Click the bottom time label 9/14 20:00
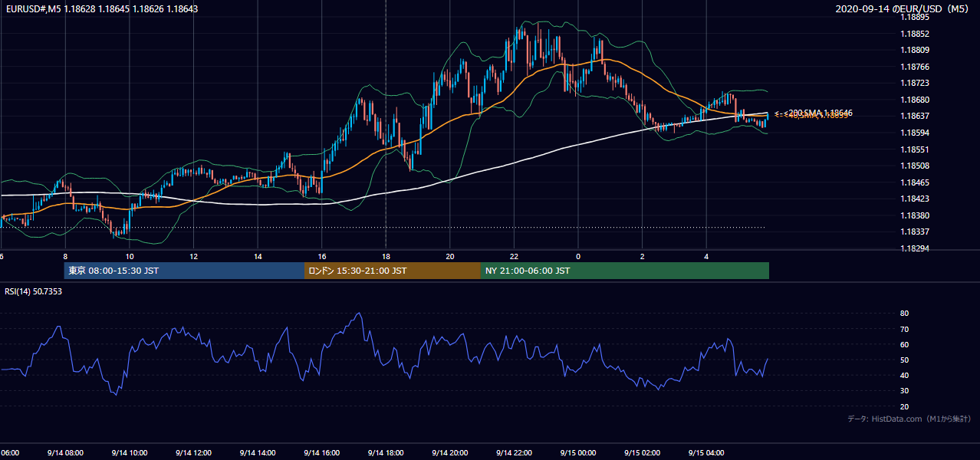 [449, 453]
